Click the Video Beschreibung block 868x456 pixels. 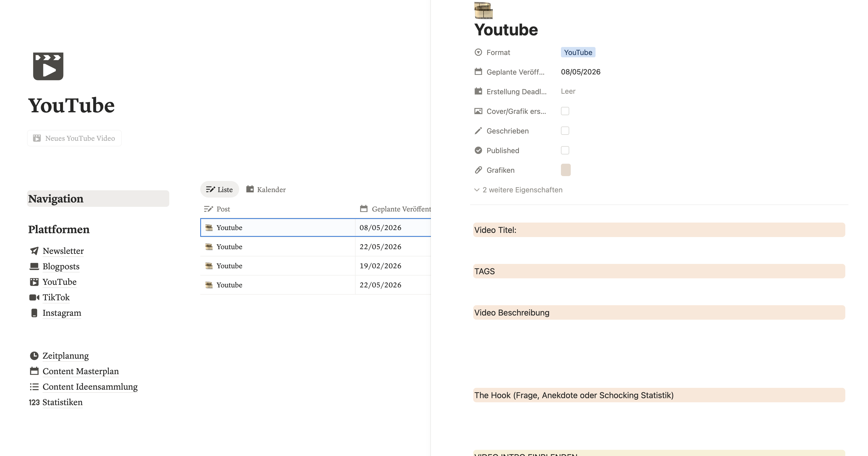coord(659,313)
